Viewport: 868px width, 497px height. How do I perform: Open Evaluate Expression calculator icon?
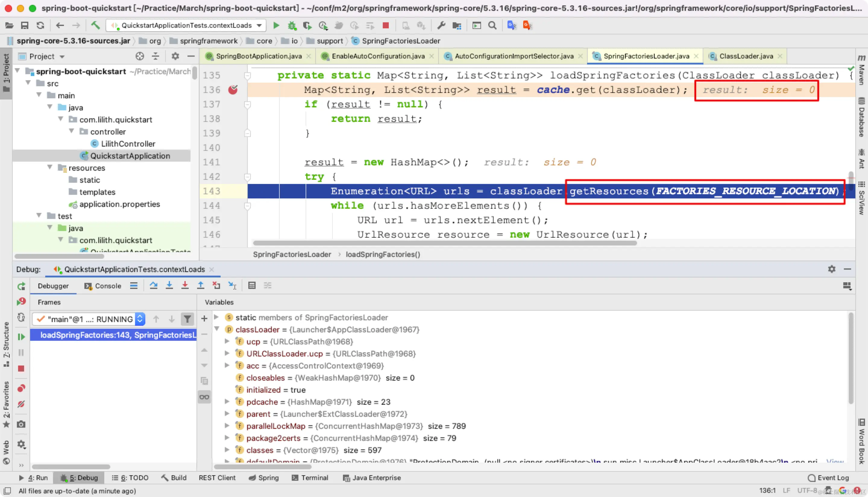252,286
